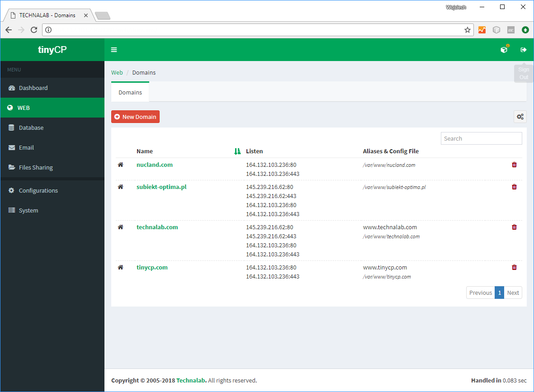Open the tinycp.com domain link
The image size is (534, 392).
[x=152, y=267]
